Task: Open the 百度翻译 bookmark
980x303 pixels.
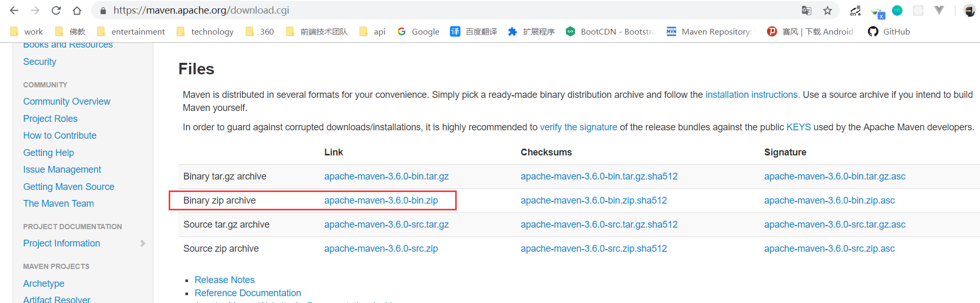Action: click(474, 31)
